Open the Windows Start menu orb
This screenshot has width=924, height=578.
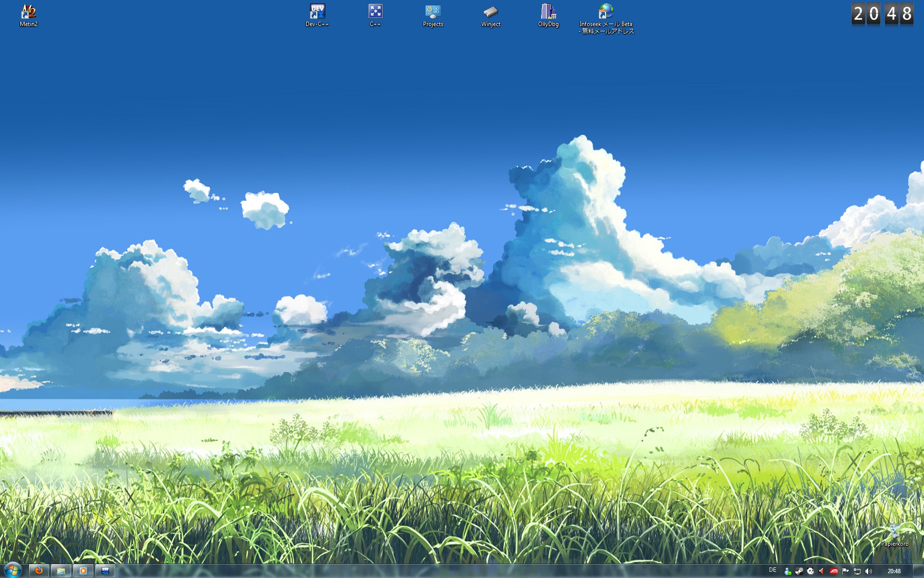pyautogui.click(x=13, y=570)
